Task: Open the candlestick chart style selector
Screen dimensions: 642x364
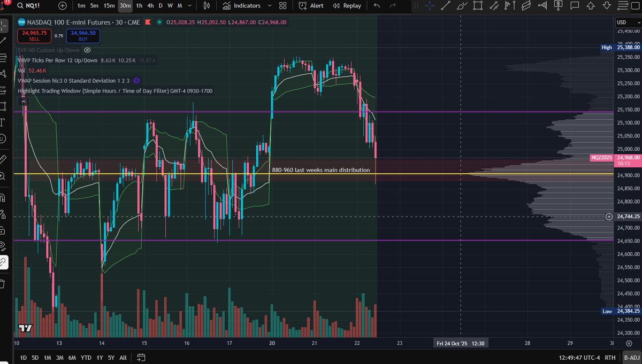Action: 208,5
